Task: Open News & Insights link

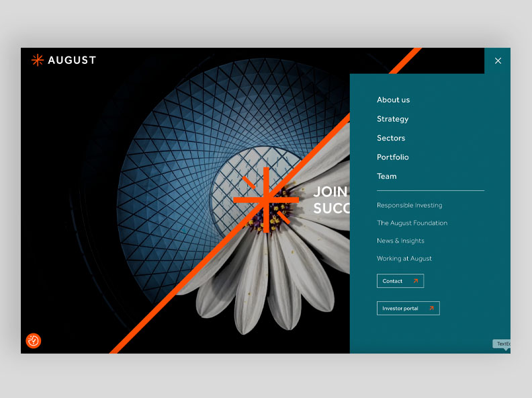Action: click(x=400, y=241)
